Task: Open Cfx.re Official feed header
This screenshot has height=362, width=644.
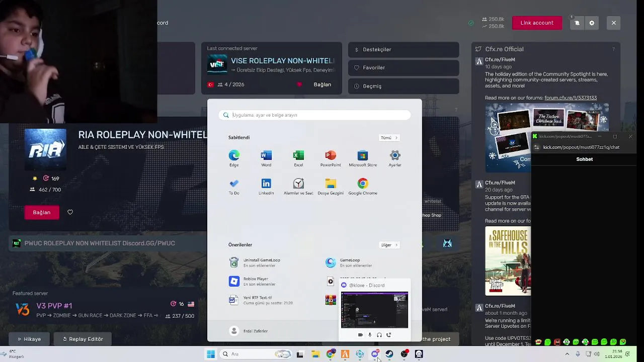Action: [504, 49]
